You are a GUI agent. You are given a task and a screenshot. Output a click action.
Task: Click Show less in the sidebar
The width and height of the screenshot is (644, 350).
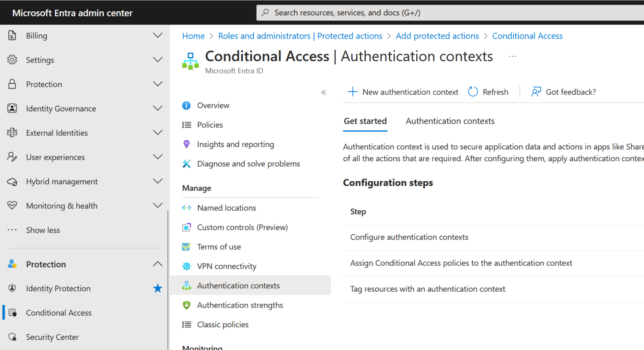pyautogui.click(x=43, y=230)
